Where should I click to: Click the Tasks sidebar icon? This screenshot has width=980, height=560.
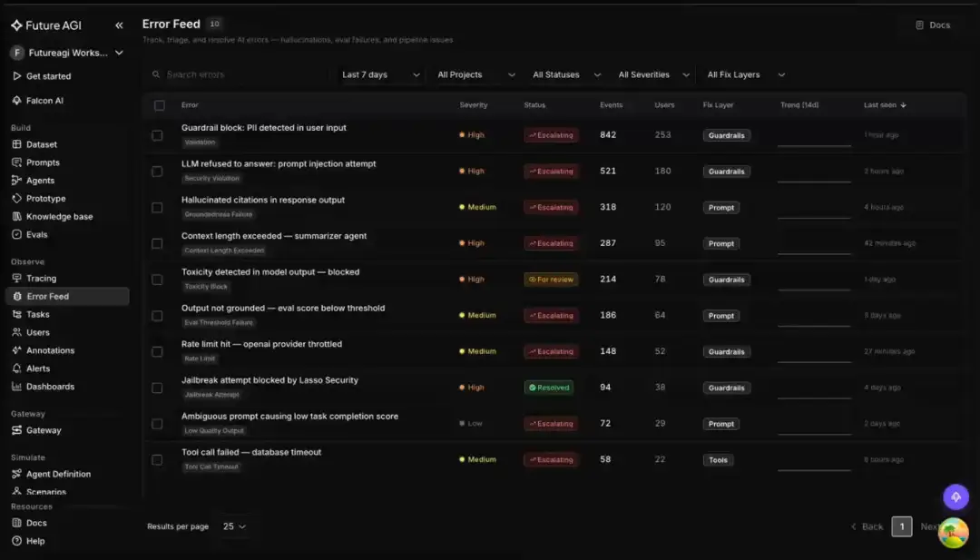[17, 315]
